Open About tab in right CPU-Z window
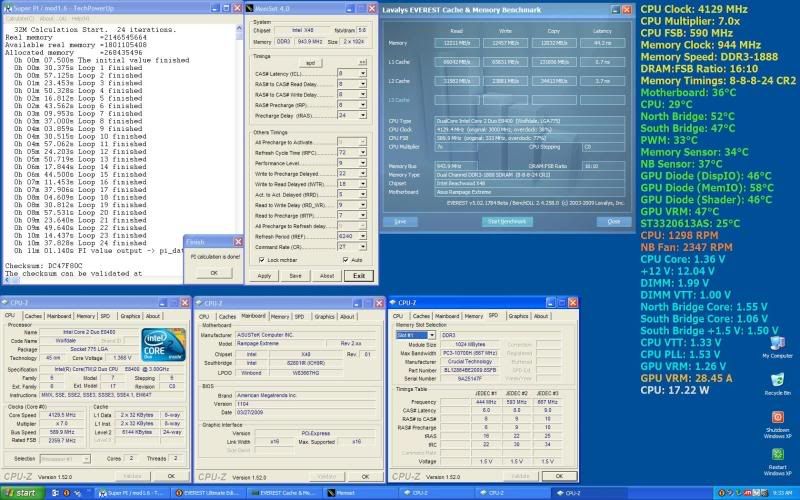This screenshot has width=800, height=500. (541, 316)
